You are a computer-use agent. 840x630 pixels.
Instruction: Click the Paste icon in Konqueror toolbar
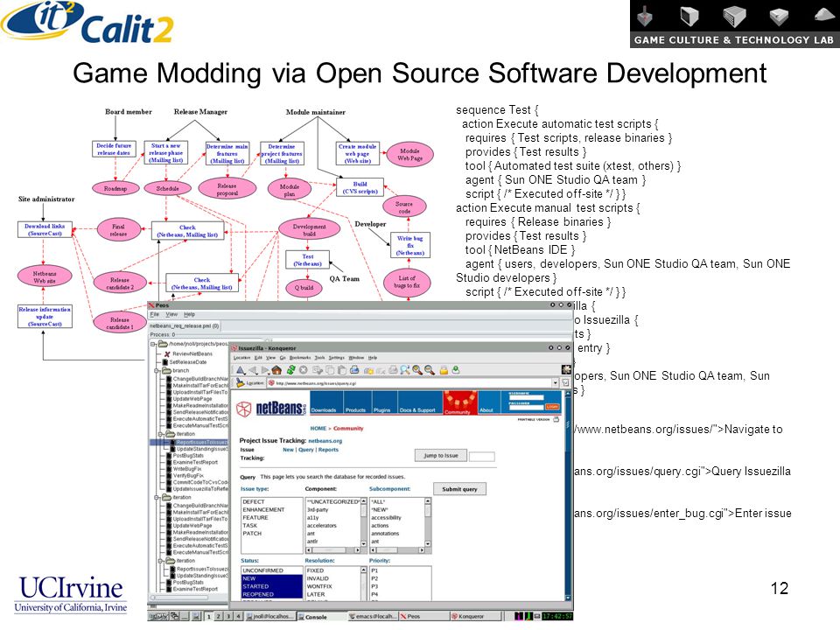tap(342, 369)
